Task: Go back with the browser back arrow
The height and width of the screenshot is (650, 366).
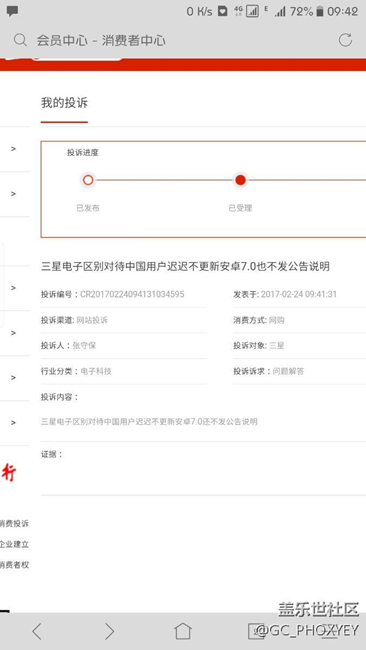Action: point(37,631)
